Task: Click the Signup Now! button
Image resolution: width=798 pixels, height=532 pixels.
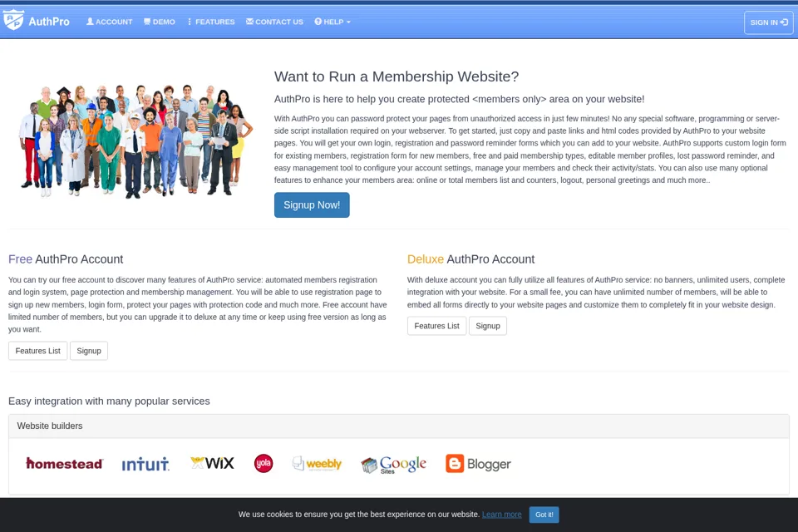Action: [312, 204]
